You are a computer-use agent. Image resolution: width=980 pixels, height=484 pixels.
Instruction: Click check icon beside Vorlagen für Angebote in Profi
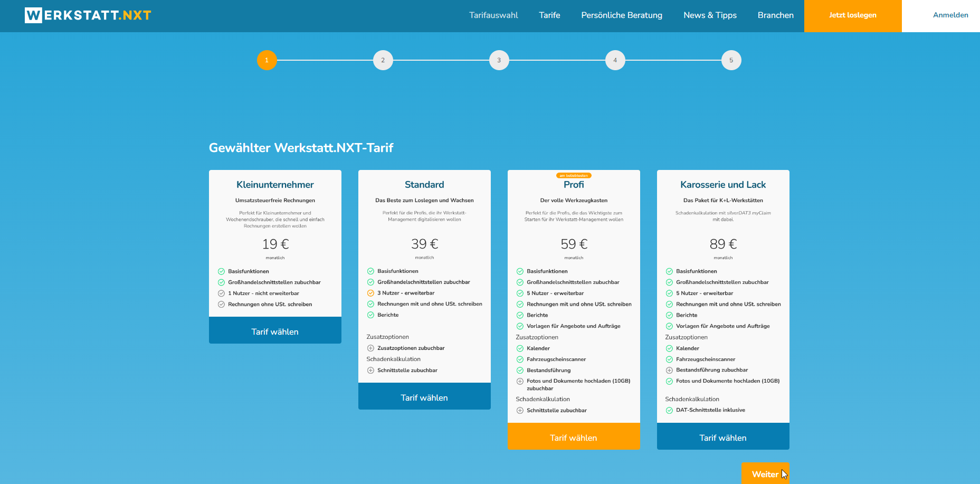pyautogui.click(x=520, y=326)
